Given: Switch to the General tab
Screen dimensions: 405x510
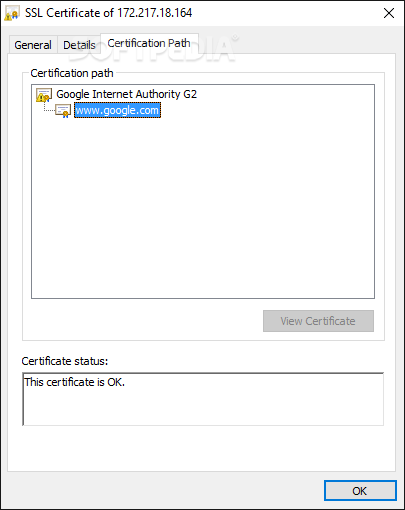Looking at the screenshot, I should tap(33, 45).
